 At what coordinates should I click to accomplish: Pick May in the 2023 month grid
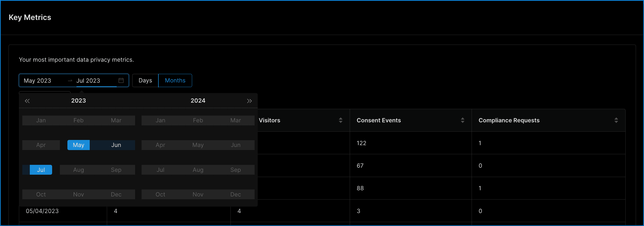[x=79, y=145]
